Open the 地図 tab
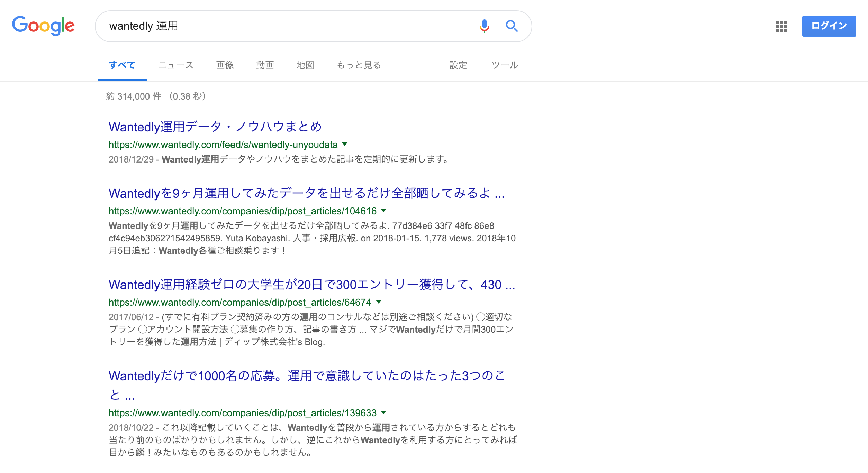 tap(305, 65)
